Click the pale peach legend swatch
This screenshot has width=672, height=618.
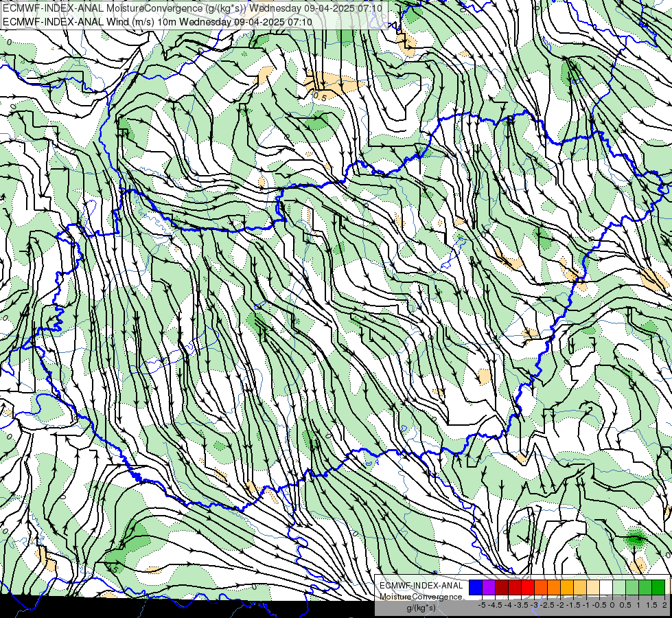click(593, 587)
